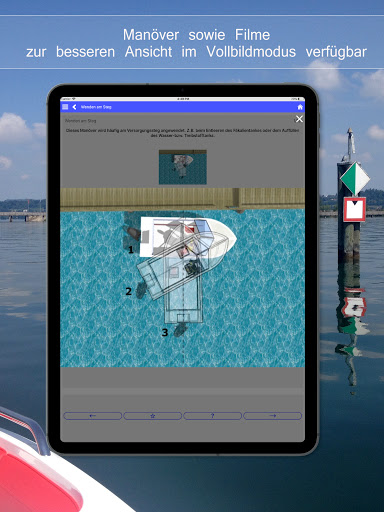Open the hamburger menu in the blue bar
This screenshot has width=384, height=512.
click(x=65, y=107)
